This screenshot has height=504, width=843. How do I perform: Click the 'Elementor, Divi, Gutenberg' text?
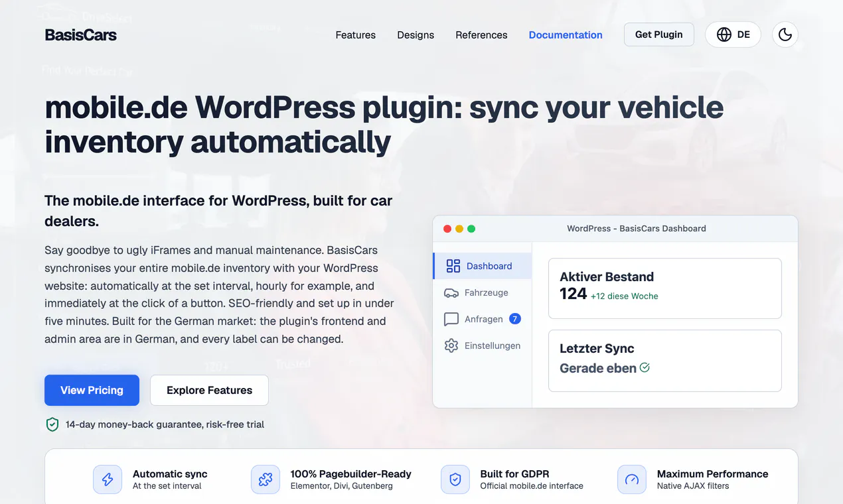click(341, 486)
